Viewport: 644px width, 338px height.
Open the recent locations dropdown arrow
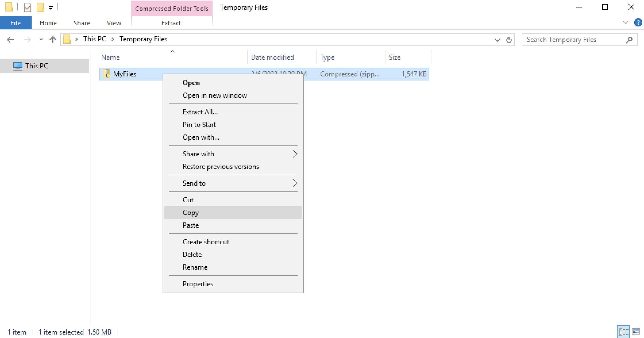pos(41,40)
